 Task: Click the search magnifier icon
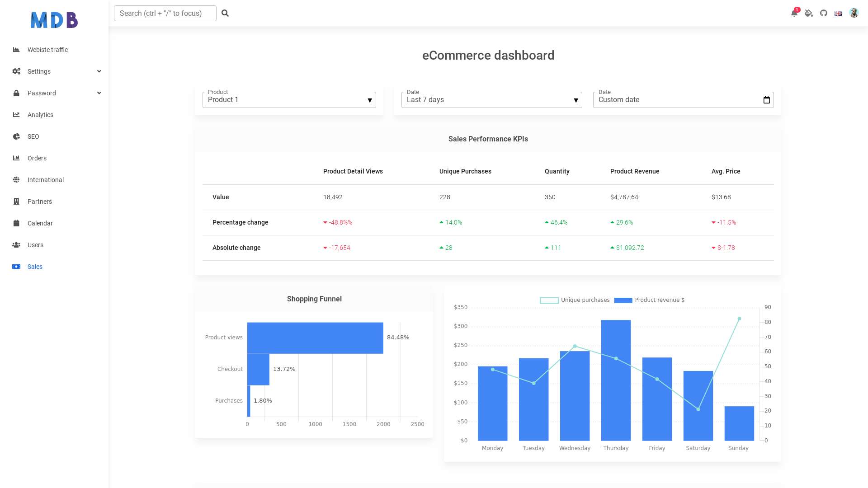[225, 13]
